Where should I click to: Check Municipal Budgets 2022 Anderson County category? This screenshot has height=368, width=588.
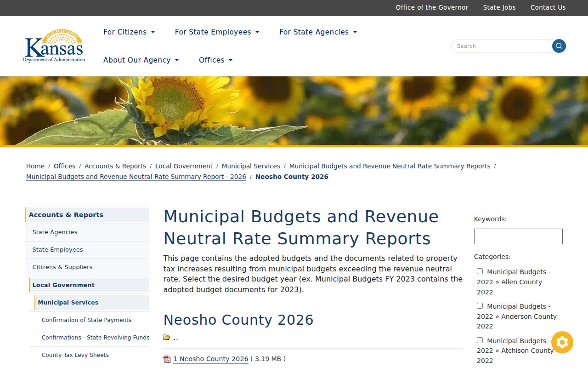point(480,306)
